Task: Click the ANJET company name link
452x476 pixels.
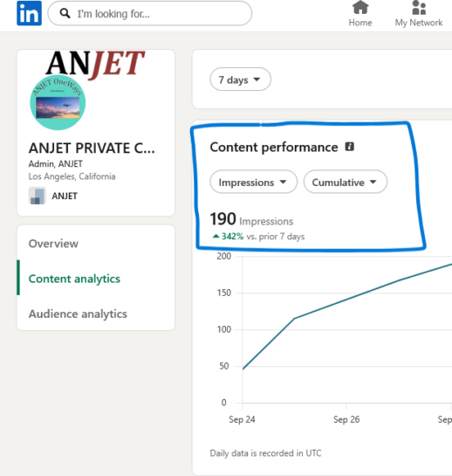Action: (x=65, y=197)
